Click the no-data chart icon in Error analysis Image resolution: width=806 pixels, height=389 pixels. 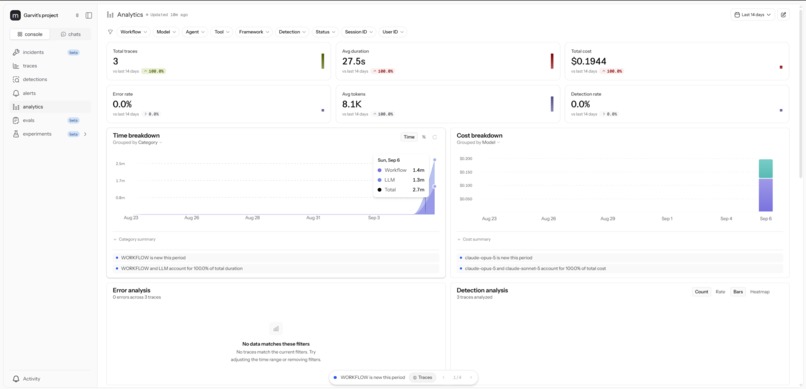(x=276, y=328)
